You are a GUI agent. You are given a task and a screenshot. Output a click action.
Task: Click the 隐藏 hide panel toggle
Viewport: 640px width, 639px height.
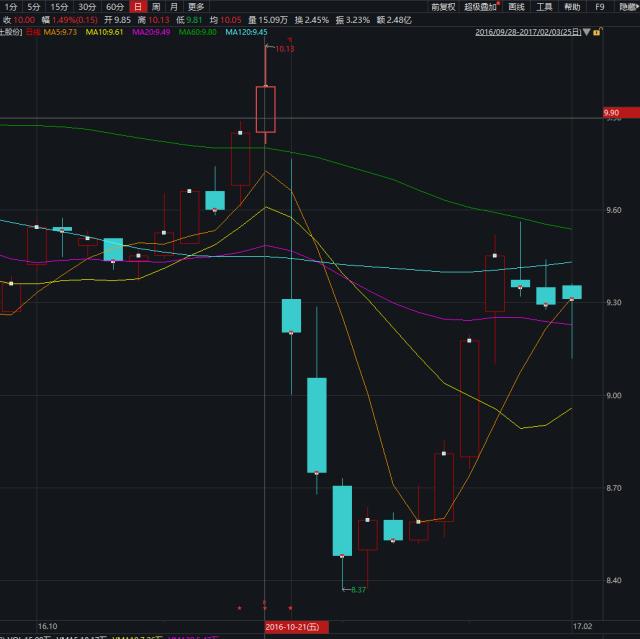tap(628, 6)
